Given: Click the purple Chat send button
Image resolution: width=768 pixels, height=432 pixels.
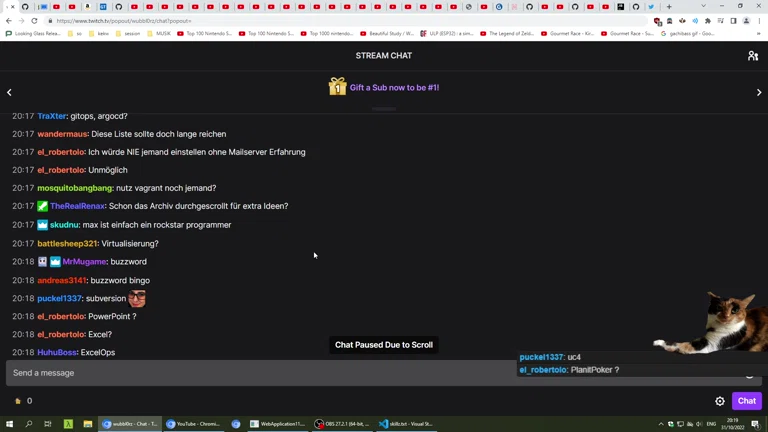Looking at the screenshot, I should (x=746, y=401).
